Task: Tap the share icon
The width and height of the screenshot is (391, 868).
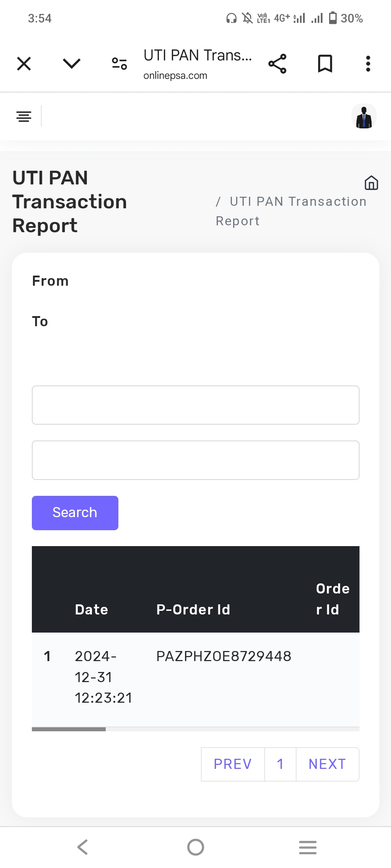Action: point(277,64)
